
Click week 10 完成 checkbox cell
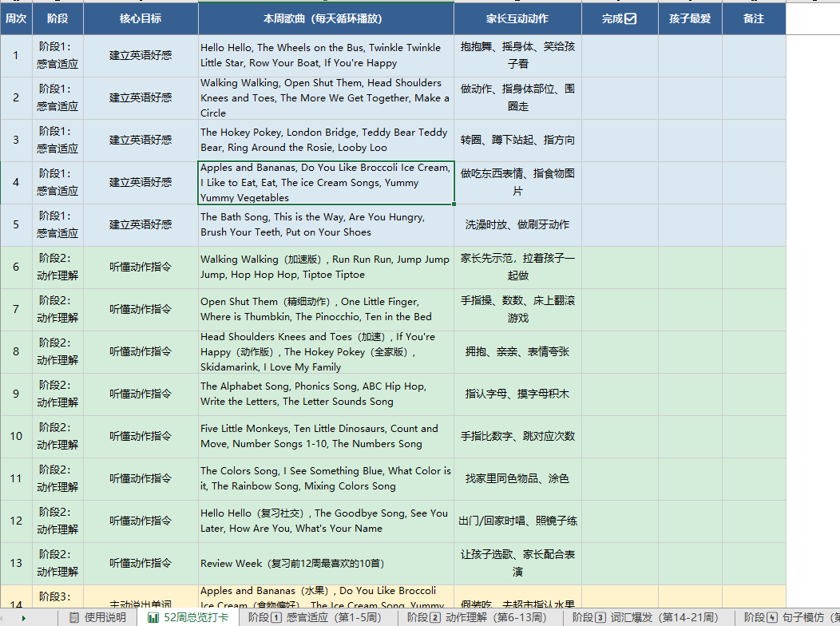click(x=620, y=437)
